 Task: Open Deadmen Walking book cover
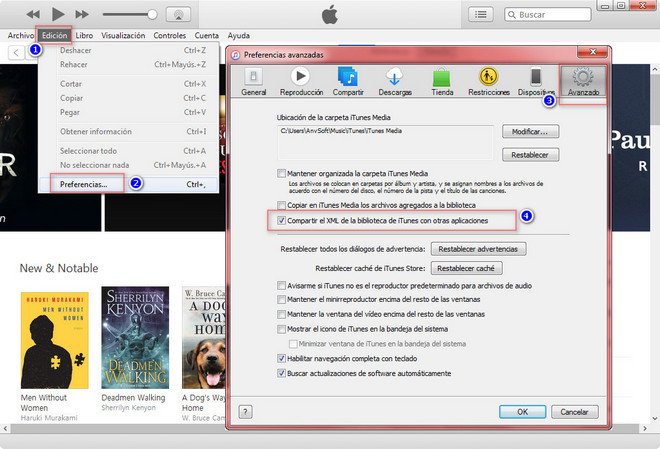135,337
